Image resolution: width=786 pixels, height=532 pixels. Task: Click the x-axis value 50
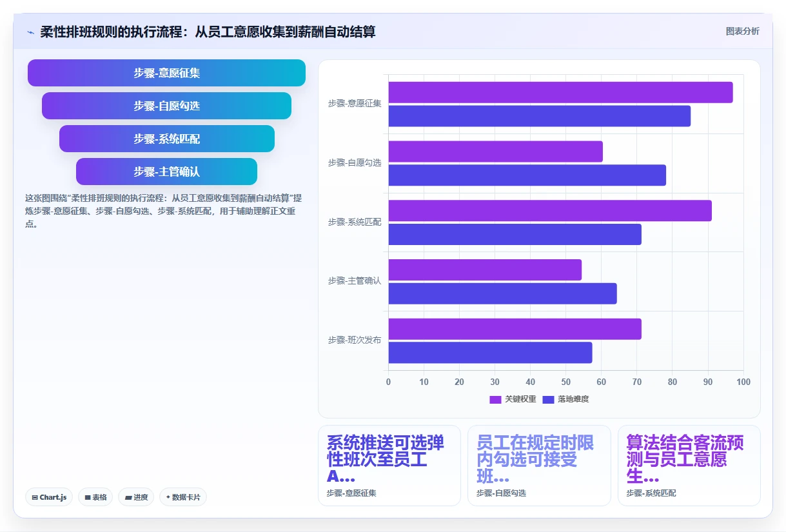coord(566,382)
